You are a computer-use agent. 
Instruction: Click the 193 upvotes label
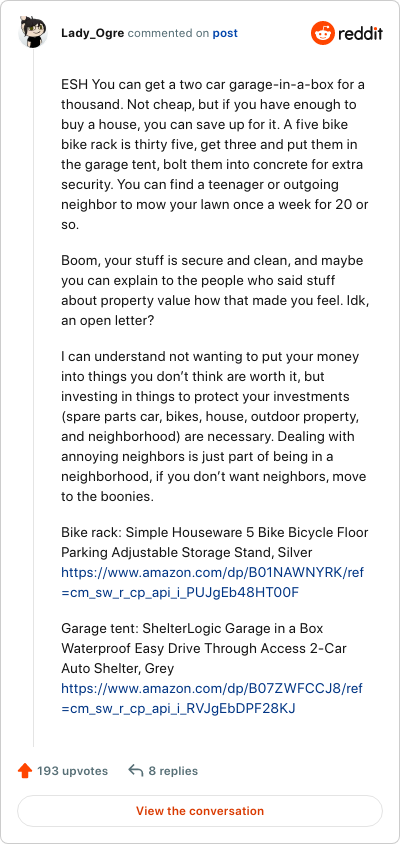click(72, 771)
